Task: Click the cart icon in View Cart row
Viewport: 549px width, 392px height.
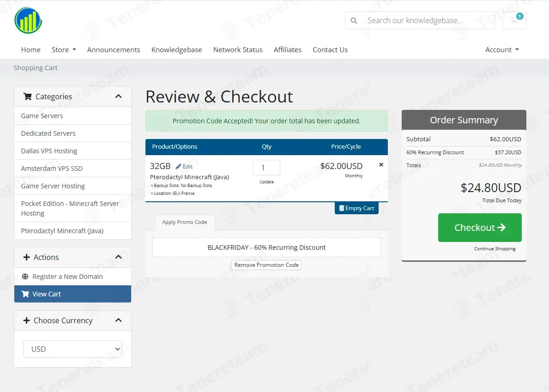Action: (x=25, y=294)
